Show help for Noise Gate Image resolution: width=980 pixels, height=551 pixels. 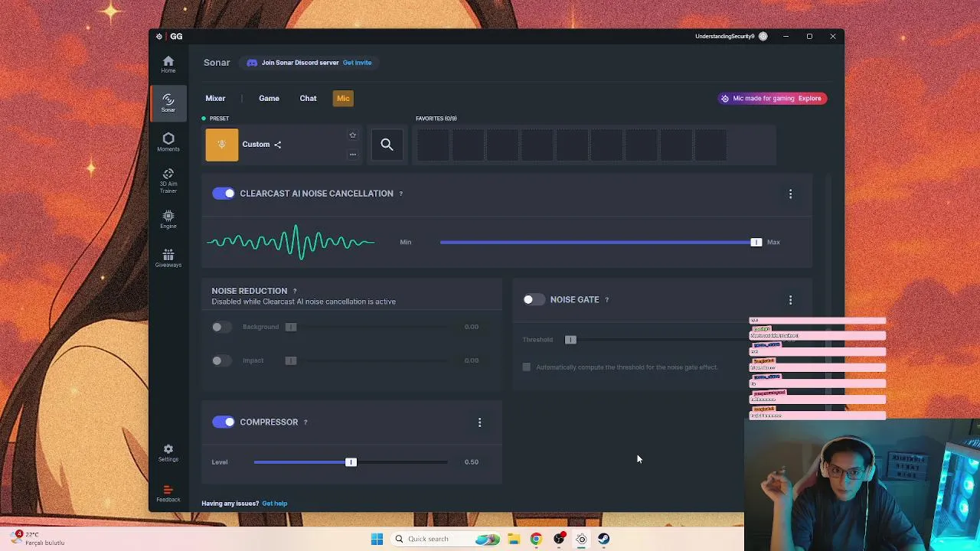coord(606,300)
